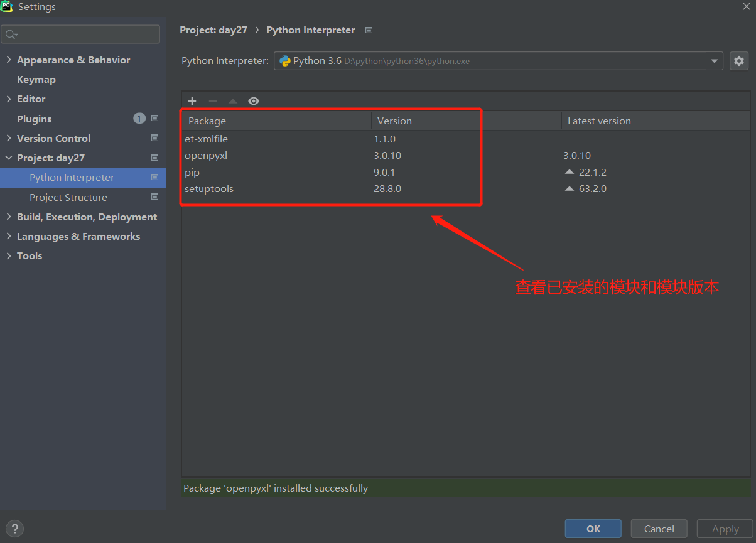Expand the Tools section
756x543 pixels.
pyautogui.click(x=9, y=256)
